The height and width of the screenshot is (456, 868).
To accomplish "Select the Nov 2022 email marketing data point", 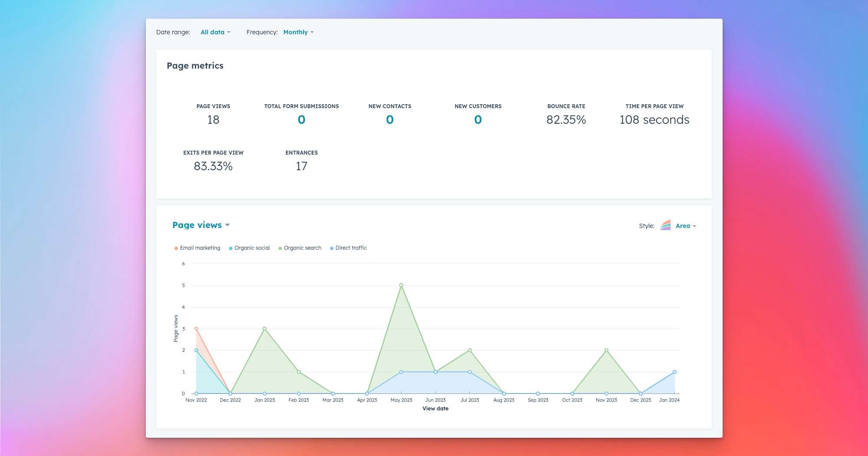I will 196,329.
